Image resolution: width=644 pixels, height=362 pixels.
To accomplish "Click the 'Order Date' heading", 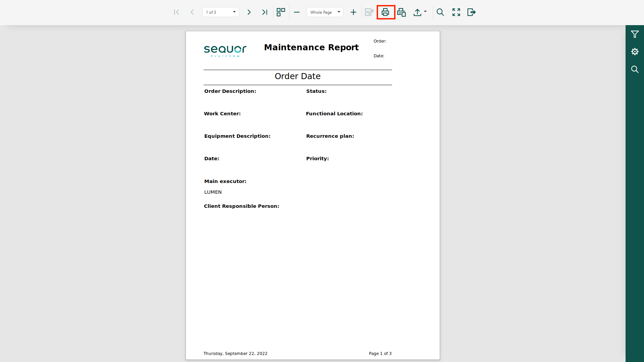I will tap(298, 76).
